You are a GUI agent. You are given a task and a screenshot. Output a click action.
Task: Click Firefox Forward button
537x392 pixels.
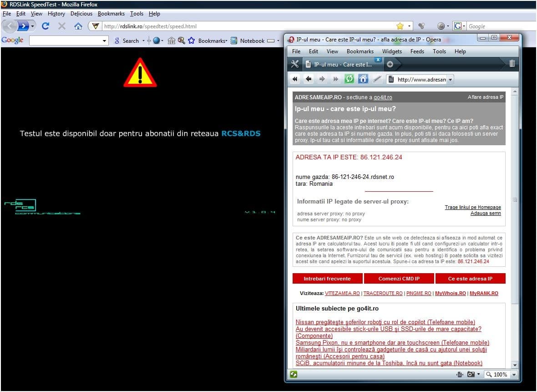click(x=23, y=25)
